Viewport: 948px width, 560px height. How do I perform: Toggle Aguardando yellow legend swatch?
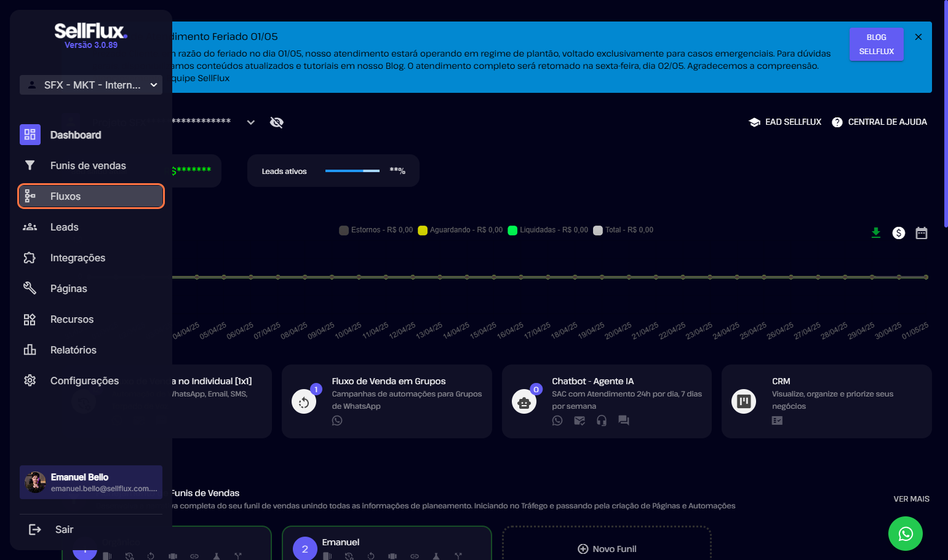coord(423,231)
